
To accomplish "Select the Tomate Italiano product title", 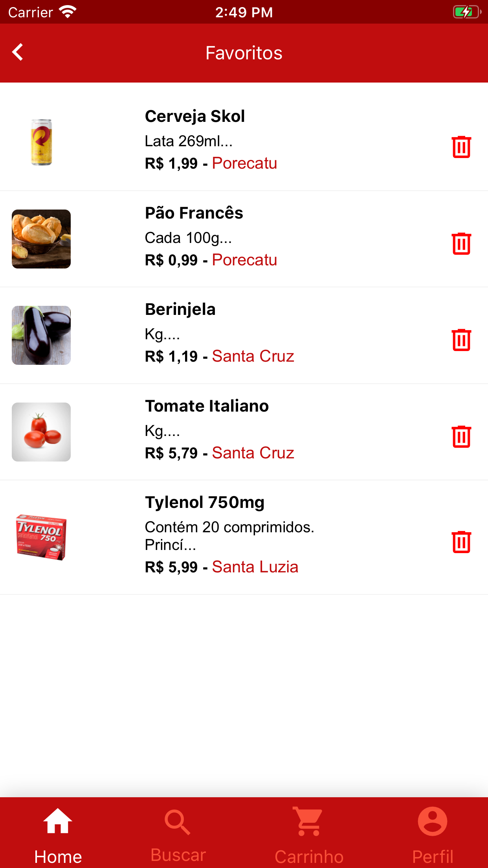I will pos(207,406).
